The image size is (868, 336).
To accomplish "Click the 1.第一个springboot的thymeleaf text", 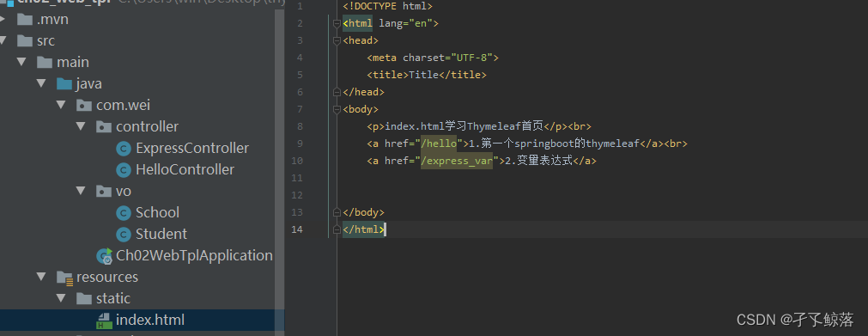I will click(x=555, y=144).
